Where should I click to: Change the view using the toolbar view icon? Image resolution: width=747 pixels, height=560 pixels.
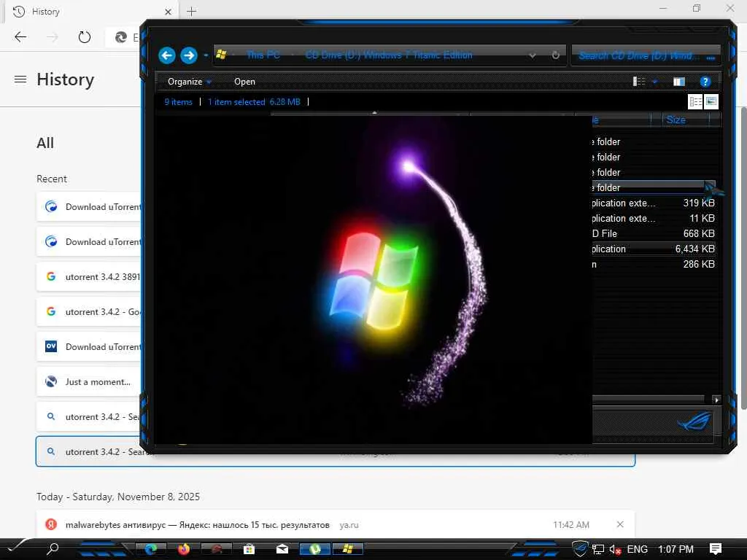(639, 82)
